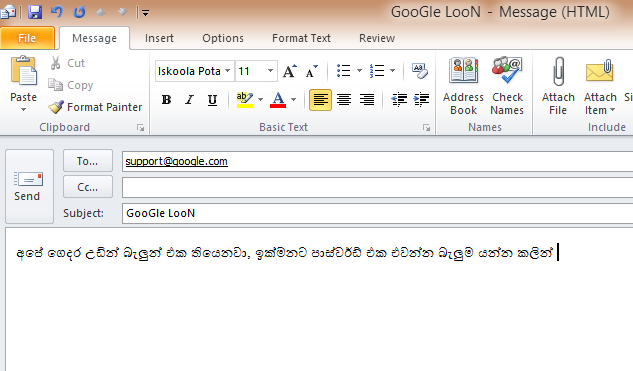Viewport: 633px width, 371px height.
Task: Open the Address Book
Action: point(463,86)
